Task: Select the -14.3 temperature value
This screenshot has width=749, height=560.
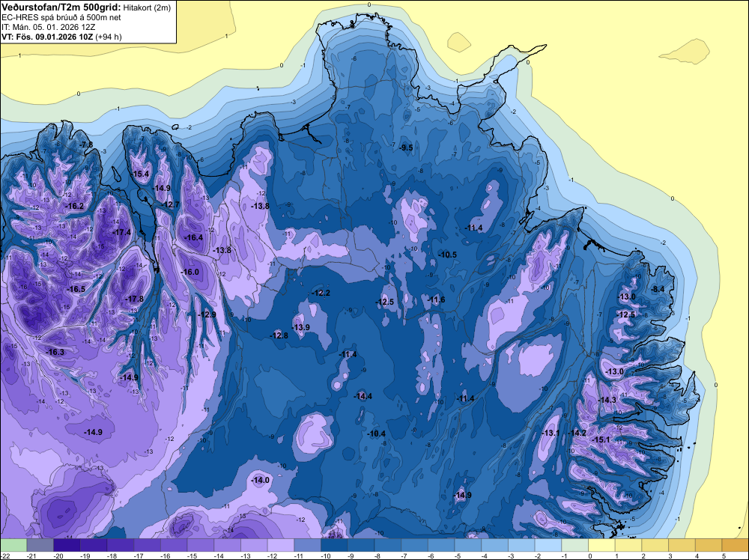Action: click(x=607, y=400)
